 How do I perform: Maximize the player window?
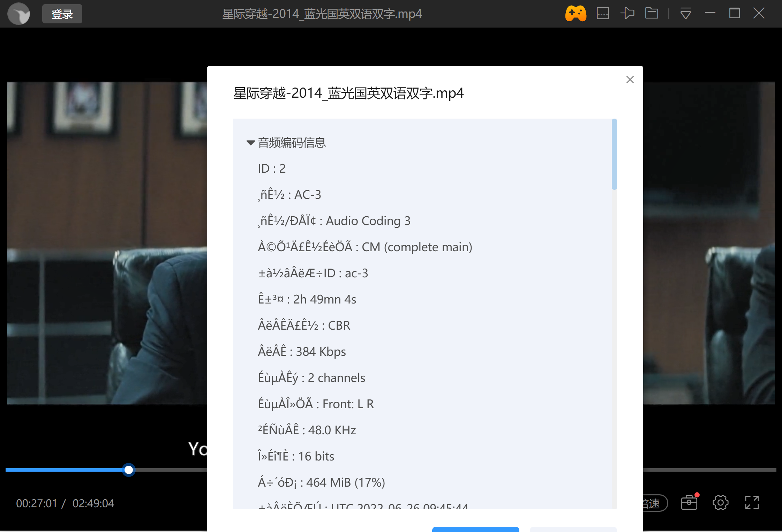click(735, 14)
